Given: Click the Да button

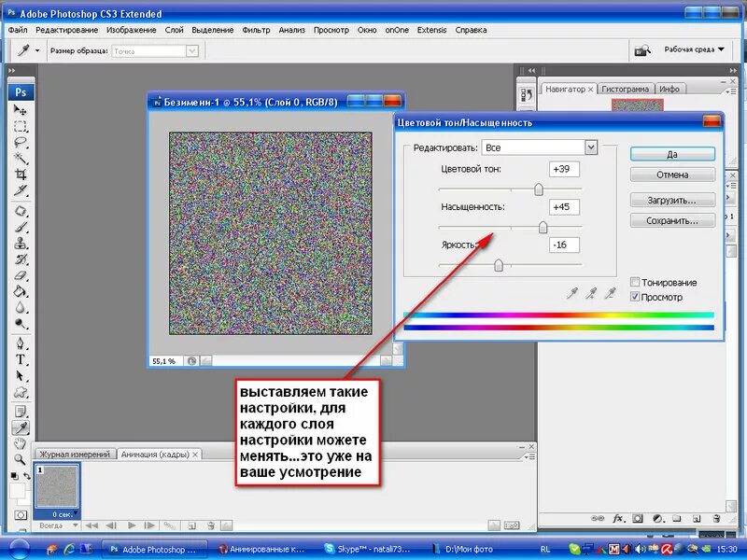Looking at the screenshot, I should (672, 154).
